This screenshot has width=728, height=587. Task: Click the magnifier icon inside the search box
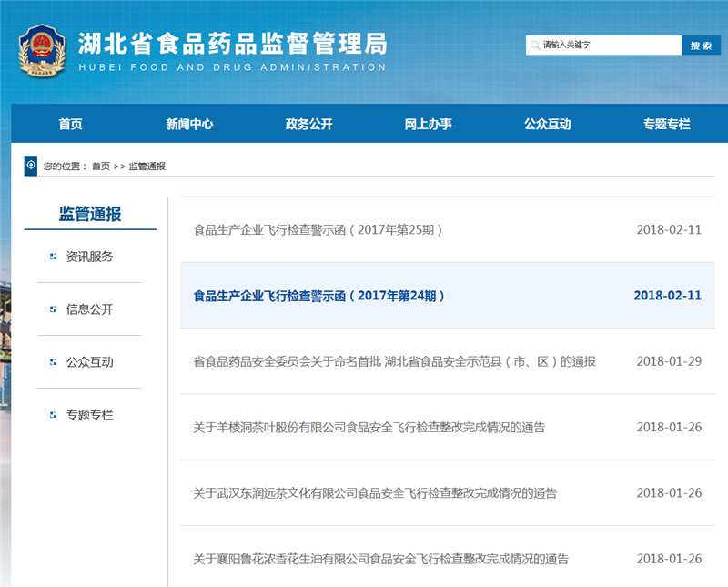pyautogui.click(x=535, y=45)
